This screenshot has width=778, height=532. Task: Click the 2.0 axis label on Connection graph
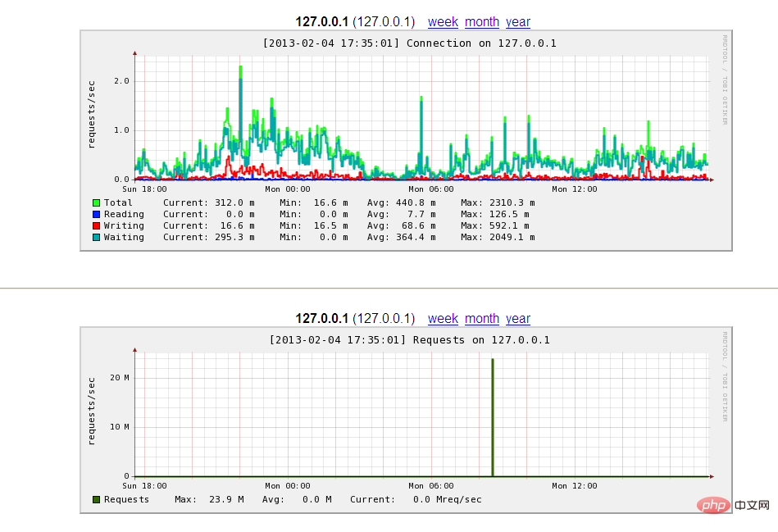[121, 81]
